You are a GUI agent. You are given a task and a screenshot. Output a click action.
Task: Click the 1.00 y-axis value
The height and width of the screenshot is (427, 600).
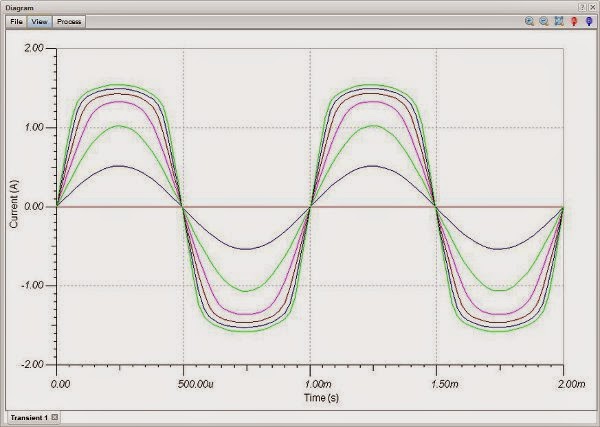[34, 127]
